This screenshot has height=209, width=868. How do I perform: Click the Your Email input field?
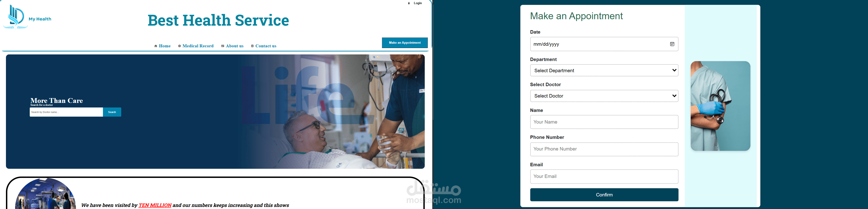point(604,177)
